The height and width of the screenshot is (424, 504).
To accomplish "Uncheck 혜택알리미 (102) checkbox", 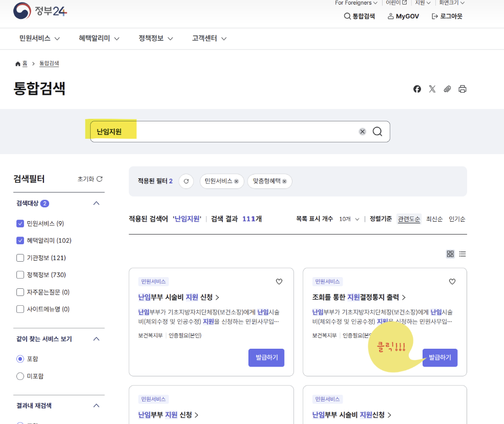I will (20, 241).
